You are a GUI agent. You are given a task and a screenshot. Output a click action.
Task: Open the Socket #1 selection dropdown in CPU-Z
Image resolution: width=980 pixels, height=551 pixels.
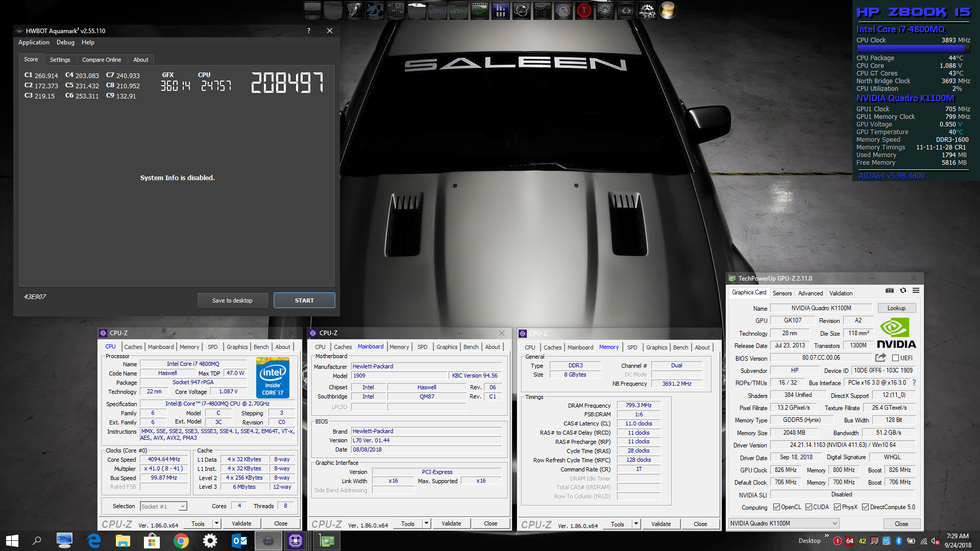[x=164, y=507]
